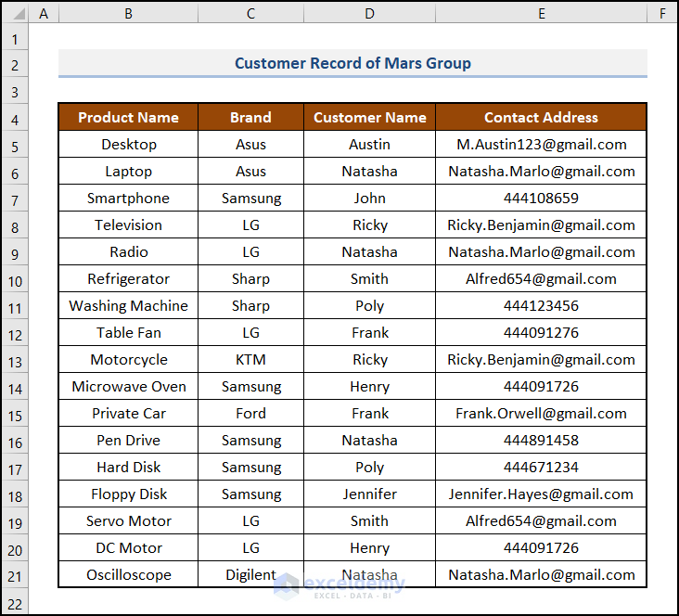Select the Washing Machine cell
The image size is (679, 616).
(128, 306)
